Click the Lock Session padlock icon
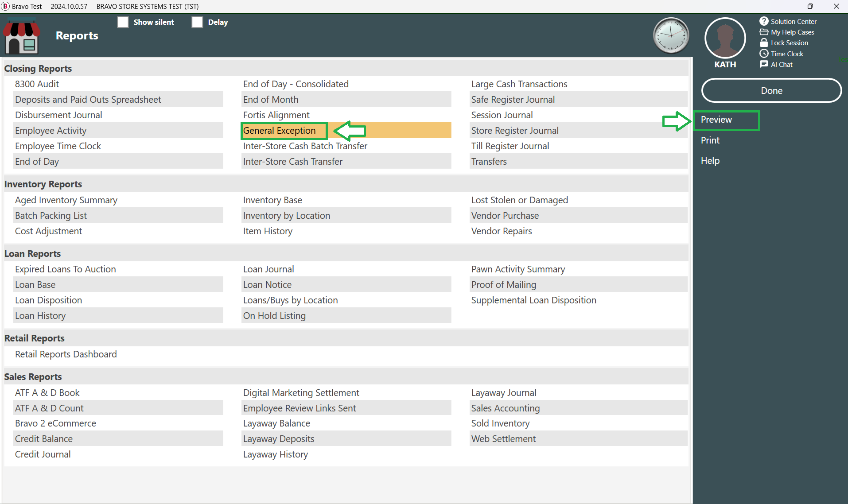 [x=764, y=43]
